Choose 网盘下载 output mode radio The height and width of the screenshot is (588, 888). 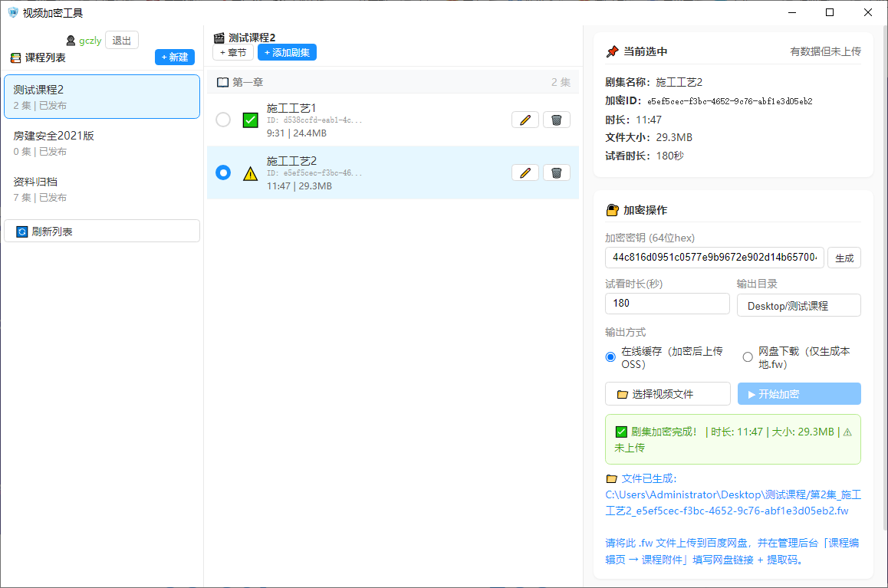[748, 357]
